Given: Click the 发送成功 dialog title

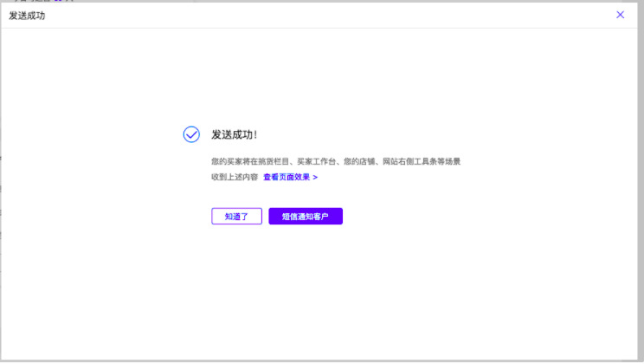Looking at the screenshot, I should point(27,16).
